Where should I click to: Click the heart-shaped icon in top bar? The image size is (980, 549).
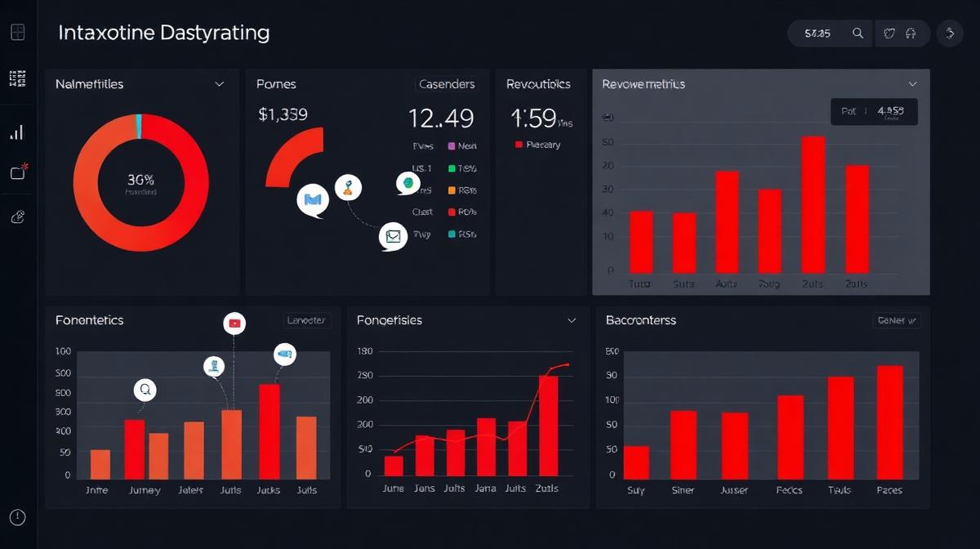point(890,33)
